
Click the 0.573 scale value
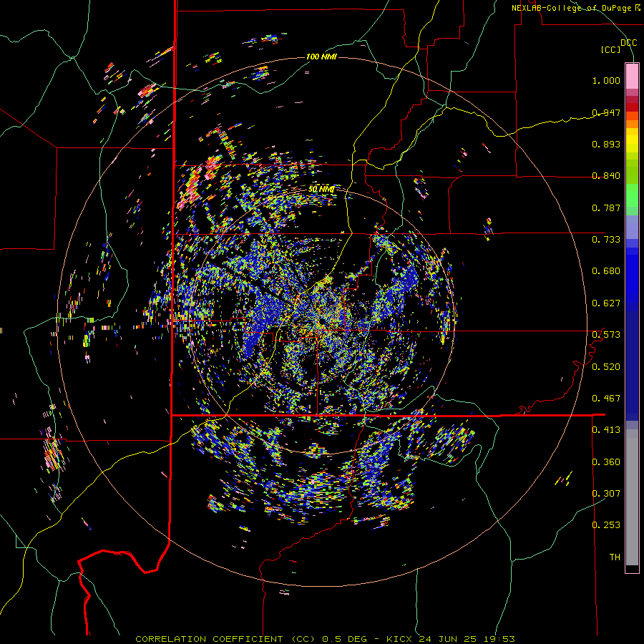[606, 335]
